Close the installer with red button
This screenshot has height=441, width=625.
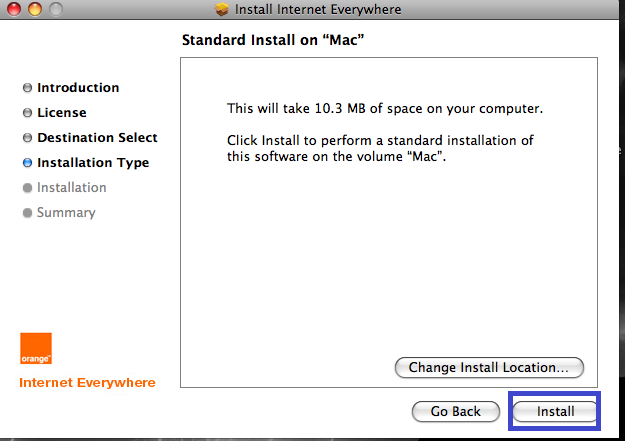click(14, 9)
